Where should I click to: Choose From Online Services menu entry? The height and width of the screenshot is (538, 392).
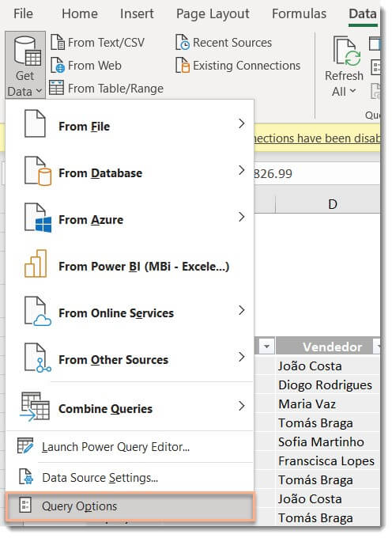130,313
